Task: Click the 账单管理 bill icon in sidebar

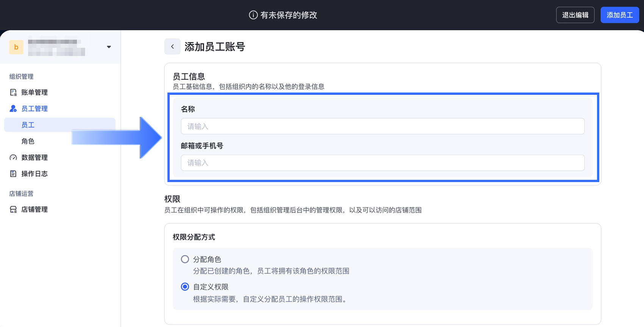Action: click(x=13, y=92)
